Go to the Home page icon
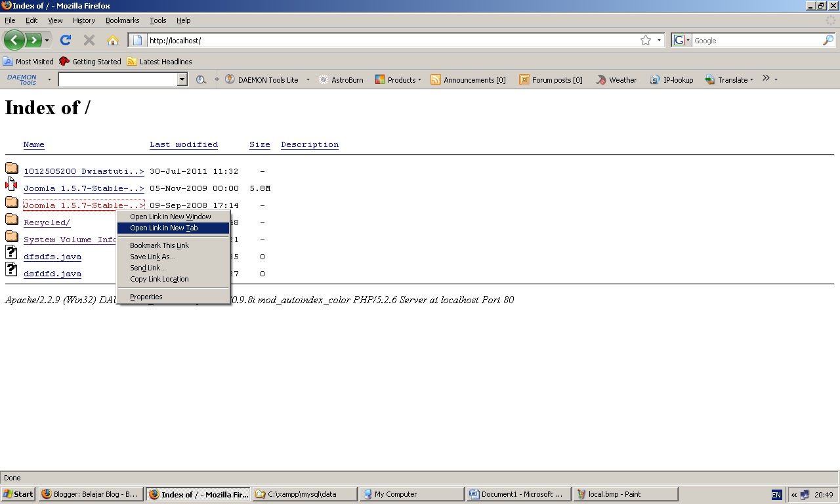The height and width of the screenshot is (504, 840). pyautogui.click(x=113, y=40)
